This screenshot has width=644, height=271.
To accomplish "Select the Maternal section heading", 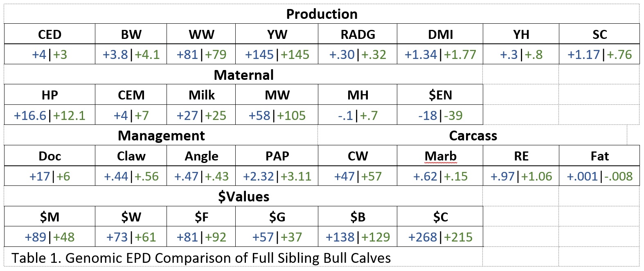I will click(243, 75).
